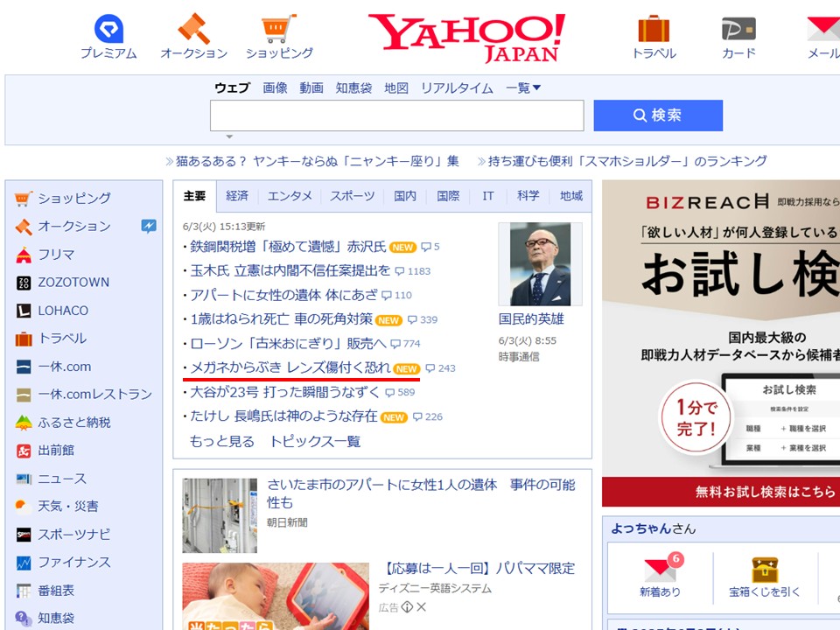Click sidebar 知恵袋 icon
840x630 pixels.
coord(24,619)
